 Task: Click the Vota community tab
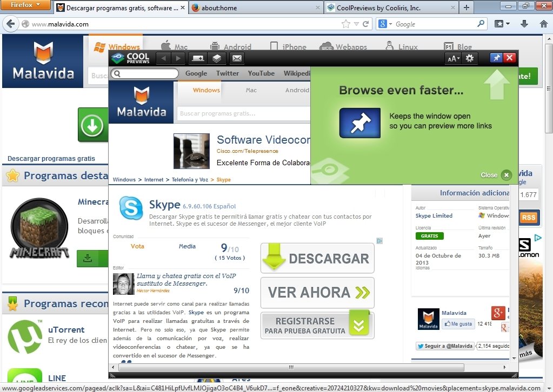click(137, 246)
